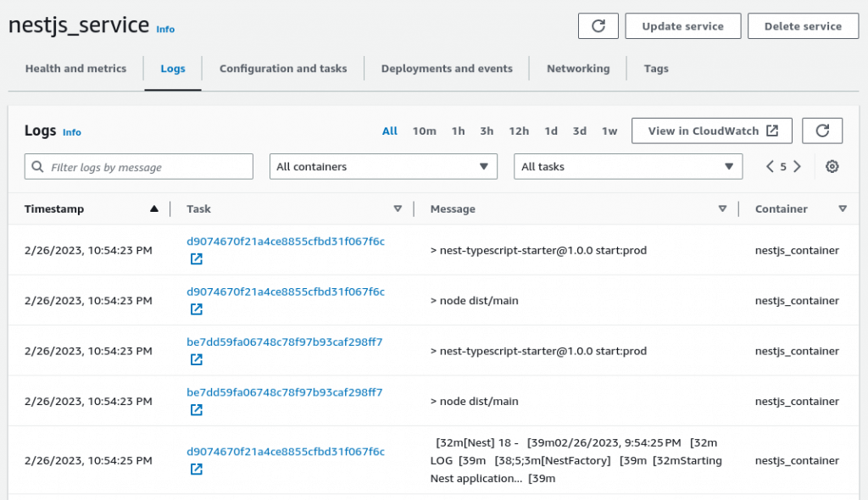868x500 pixels.
Task: Open the All containers dropdown
Action: pos(383,166)
